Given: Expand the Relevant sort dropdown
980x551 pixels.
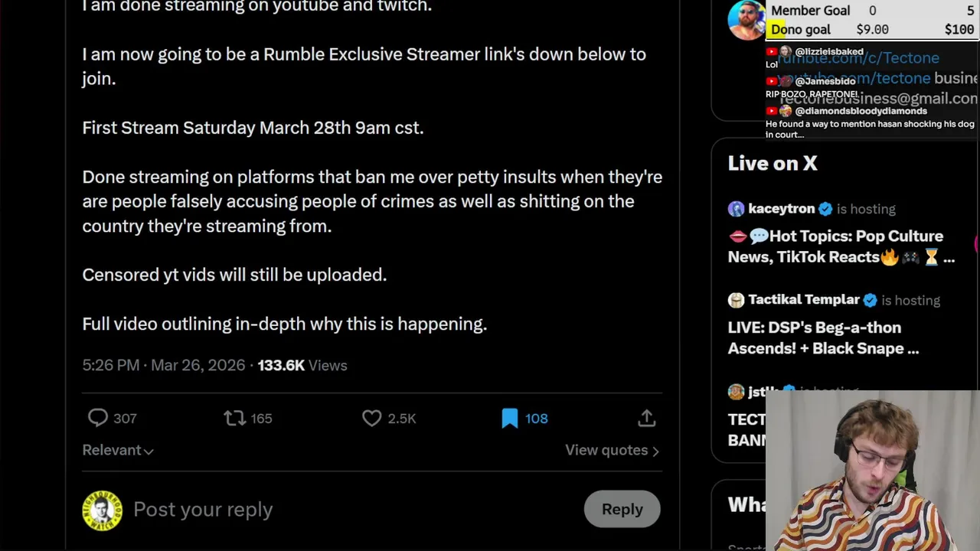Looking at the screenshot, I should (118, 450).
